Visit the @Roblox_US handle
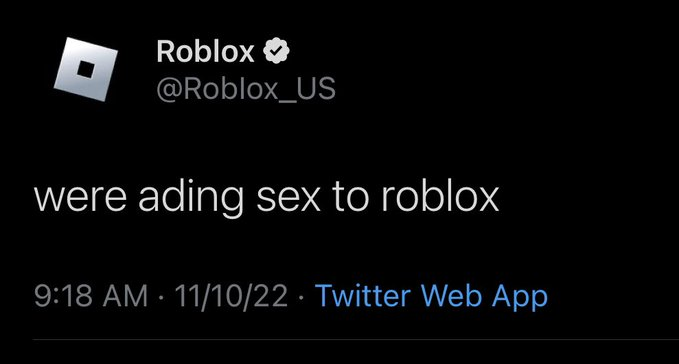Screen dimensions: 679x364 pos(246,89)
